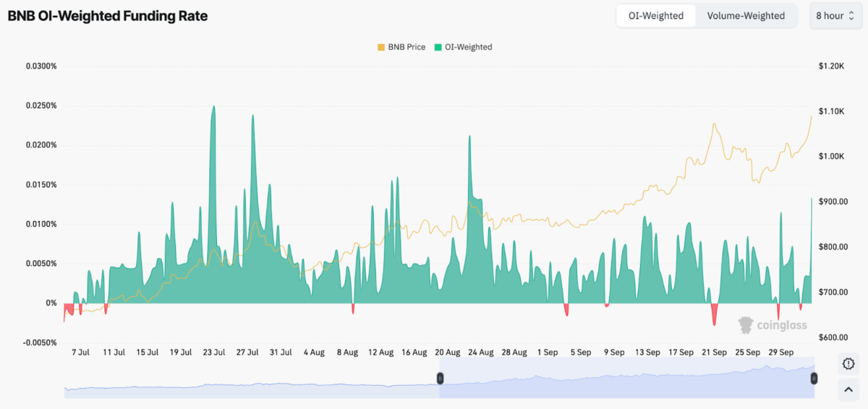Click the 17 Sep date label

681,353
